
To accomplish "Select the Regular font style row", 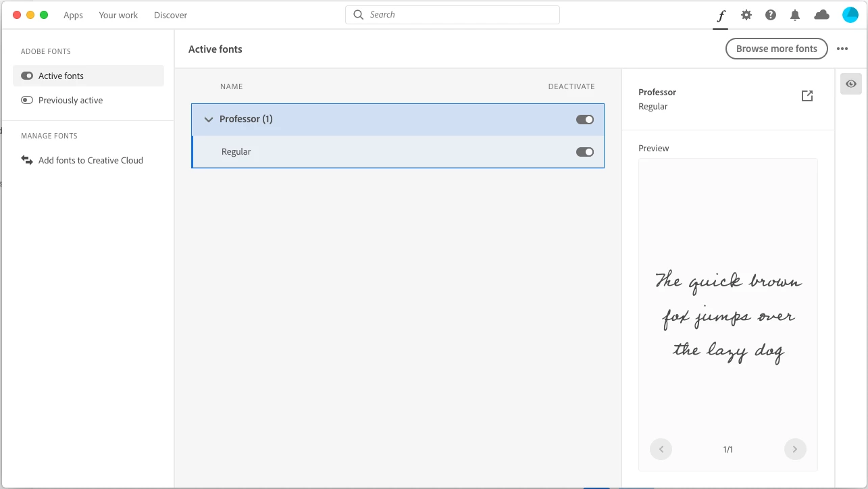I will pos(398,152).
